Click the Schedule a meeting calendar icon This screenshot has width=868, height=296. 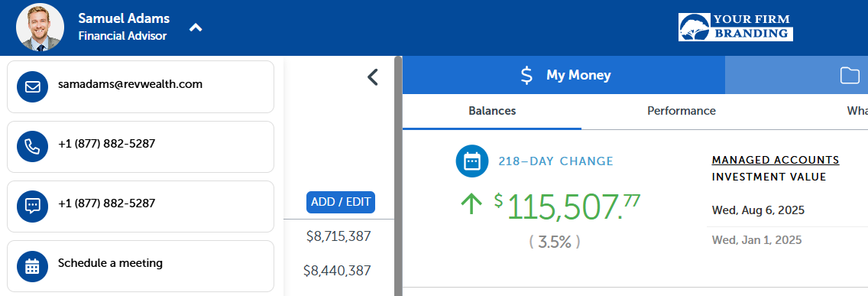click(x=33, y=266)
